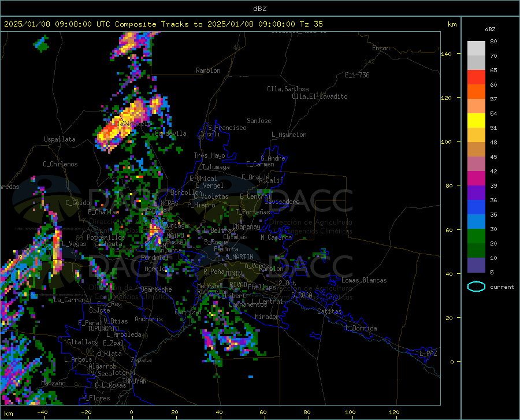Select the 'C_Chilenos' map label
Screen dimensions: 520x420
click(x=60, y=164)
